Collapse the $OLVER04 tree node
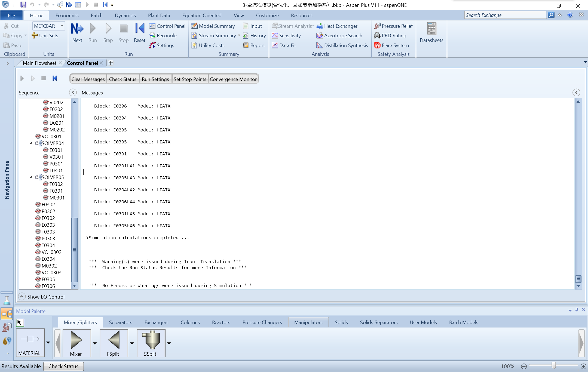 pos(31,143)
